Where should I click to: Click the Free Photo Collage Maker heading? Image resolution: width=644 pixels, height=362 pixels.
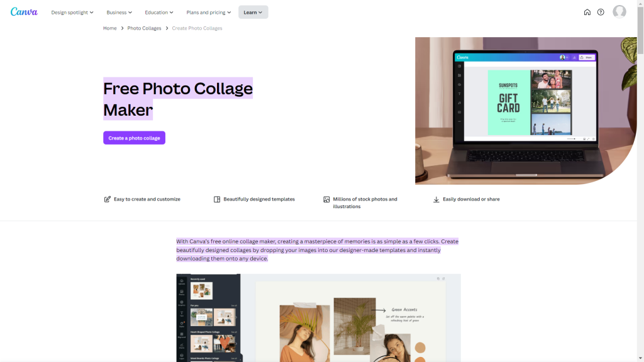coord(178,99)
